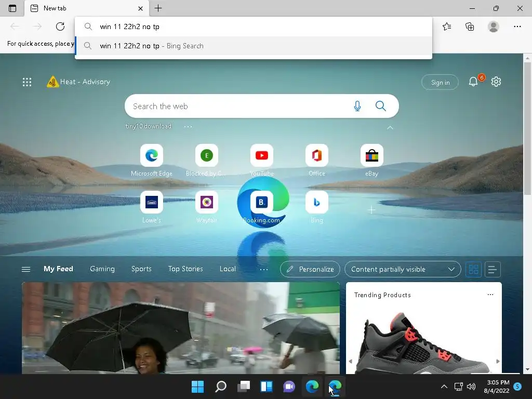Open page settings gear icon
Screen dimensions: 532x399
496,82
